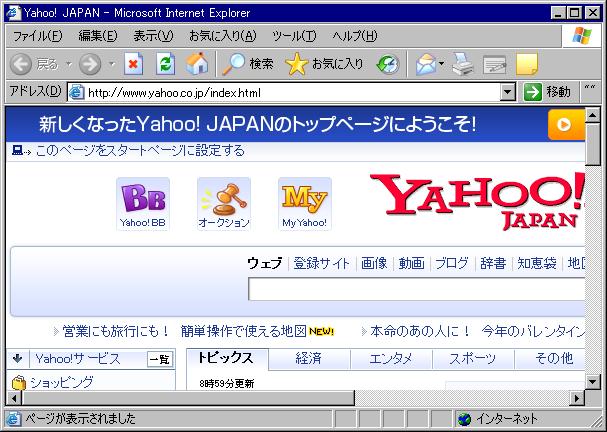
Task: Select the トピックス tab
Action: coord(226,358)
